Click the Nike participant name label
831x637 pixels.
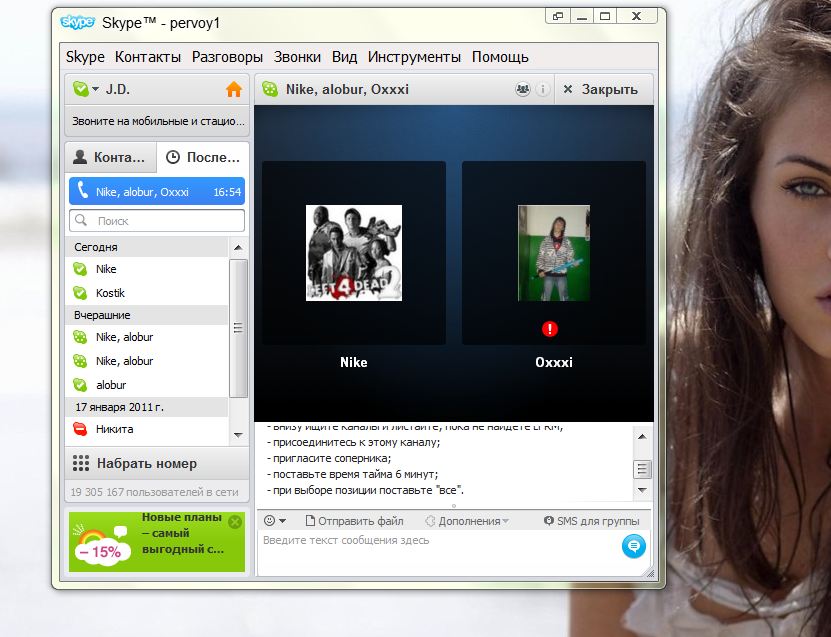pyautogui.click(x=353, y=362)
